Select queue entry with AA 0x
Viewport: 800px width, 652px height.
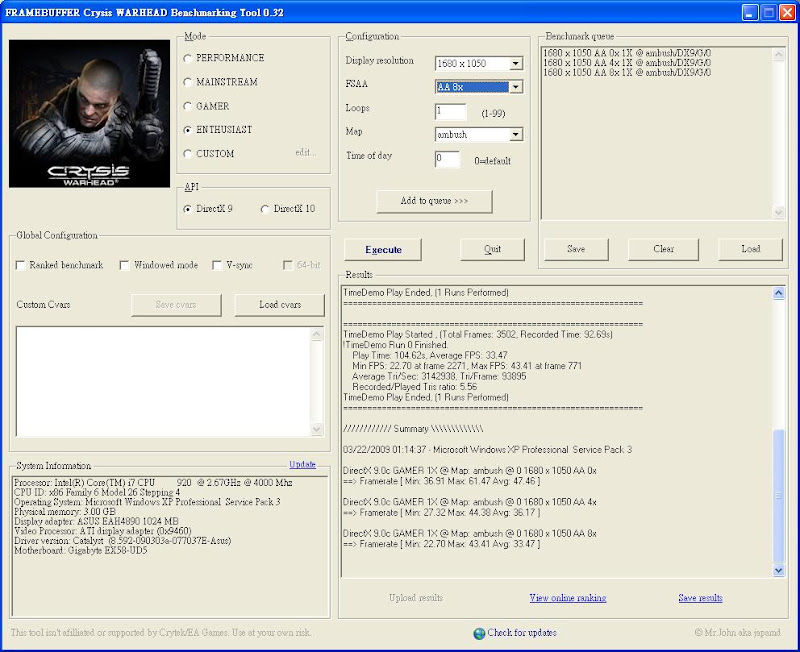click(627, 53)
